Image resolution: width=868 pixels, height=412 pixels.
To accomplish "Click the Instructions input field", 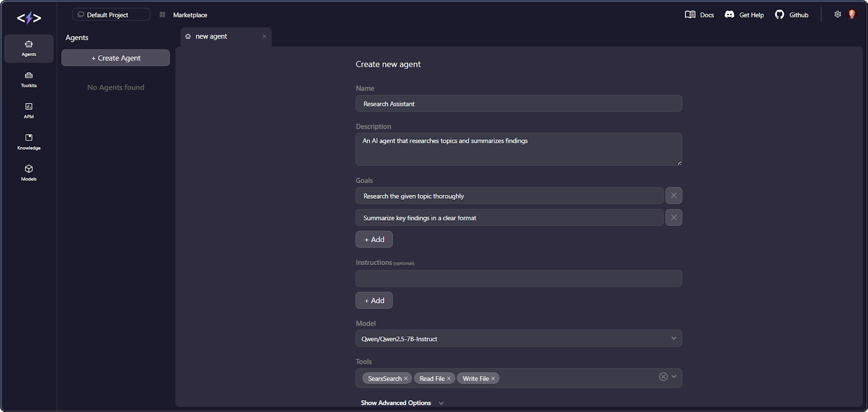I will pyautogui.click(x=518, y=278).
